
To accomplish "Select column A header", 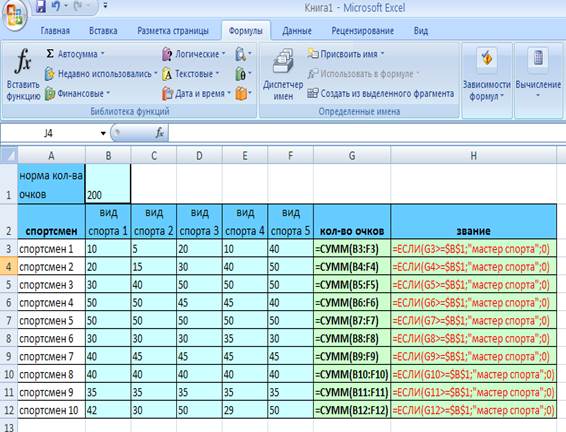I will (x=51, y=156).
